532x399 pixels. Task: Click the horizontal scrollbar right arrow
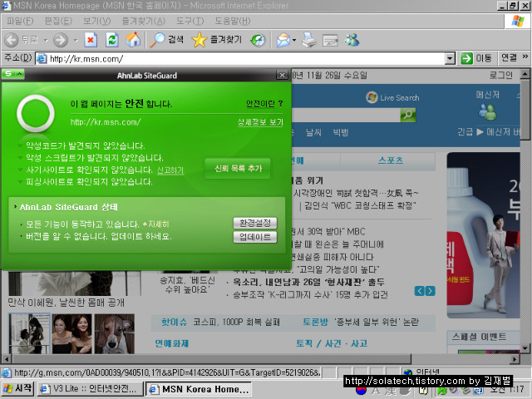coord(515,358)
